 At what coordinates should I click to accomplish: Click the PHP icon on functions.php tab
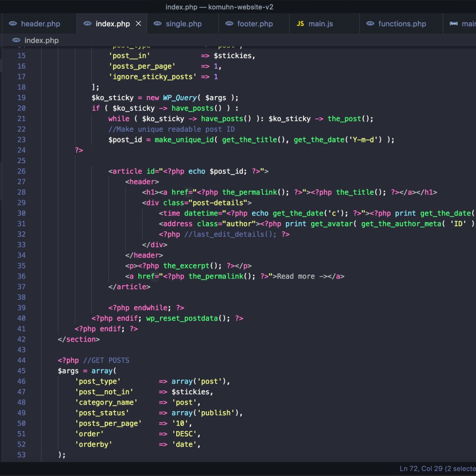(x=370, y=23)
